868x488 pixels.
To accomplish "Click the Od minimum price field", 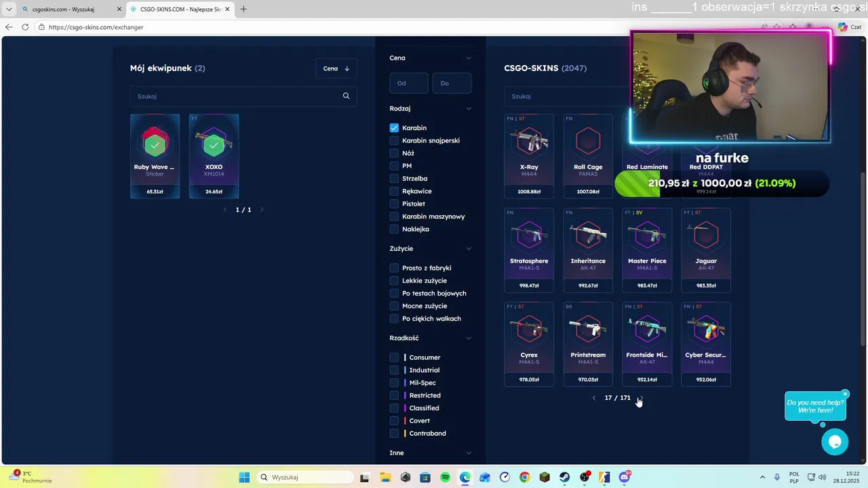I will point(409,83).
